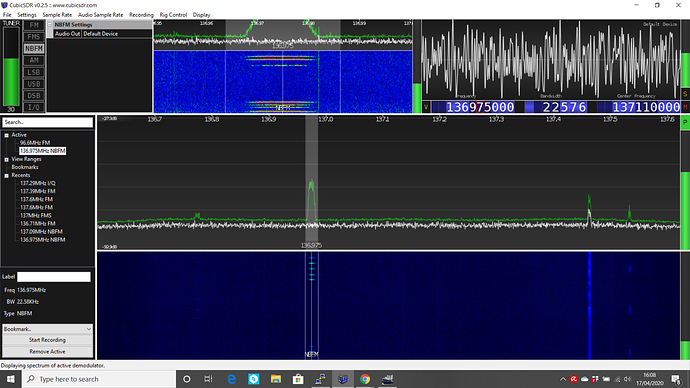Select recent entry 136.71MHz FM

38,223
